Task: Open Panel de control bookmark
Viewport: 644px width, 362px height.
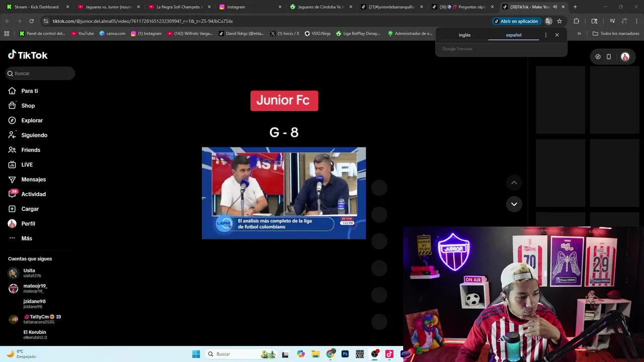Action: [x=43, y=34]
